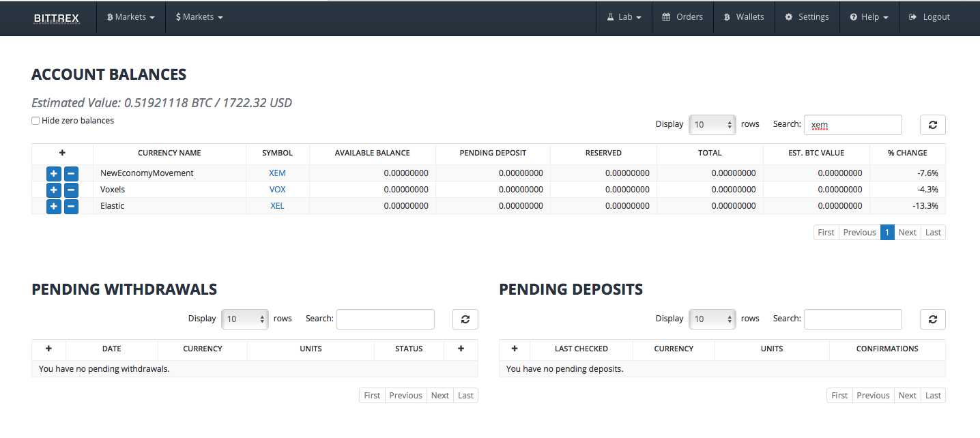Go to the Wallets page
The width and height of the screenshot is (980, 438).
click(744, 17)
